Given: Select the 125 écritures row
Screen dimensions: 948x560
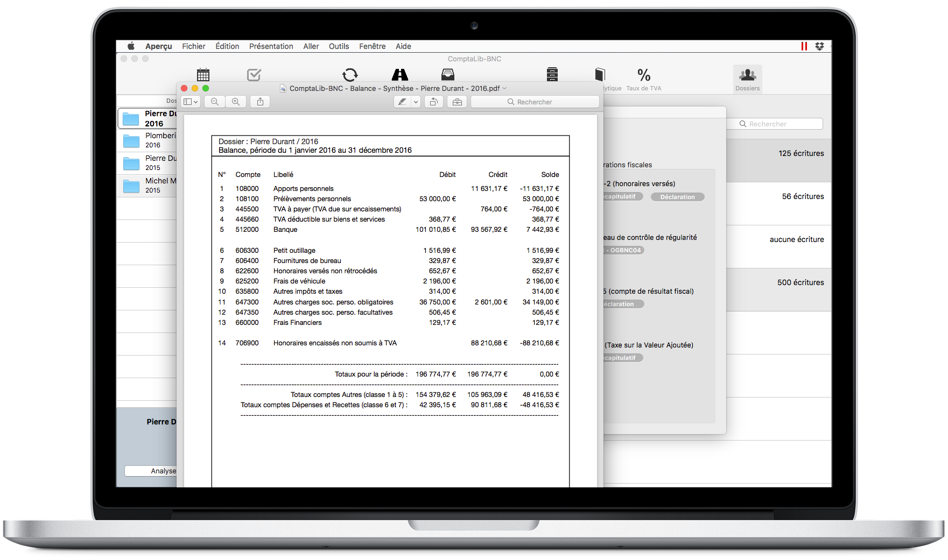Looking at the screenshot, I should pos(779,160).
